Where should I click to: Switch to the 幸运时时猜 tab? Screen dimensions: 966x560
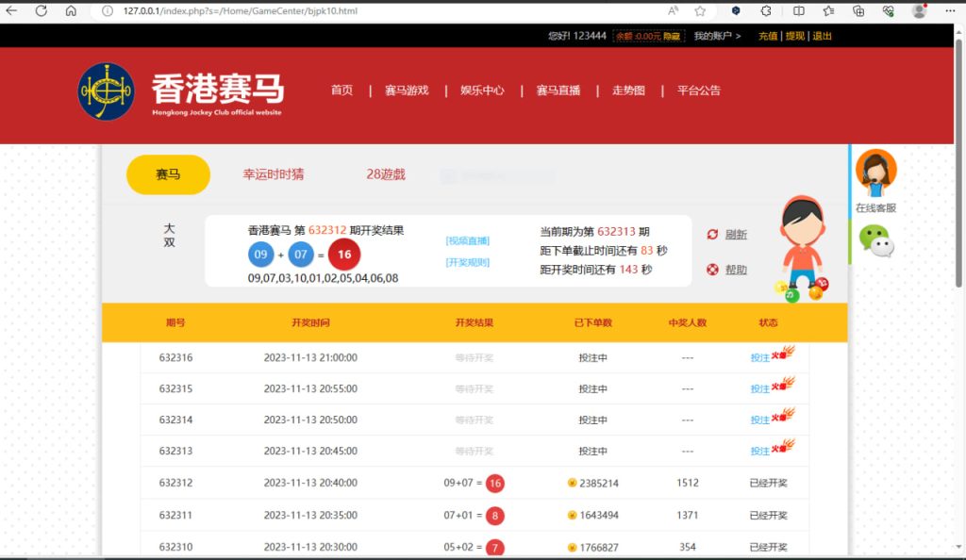click(x=273, y=174)
